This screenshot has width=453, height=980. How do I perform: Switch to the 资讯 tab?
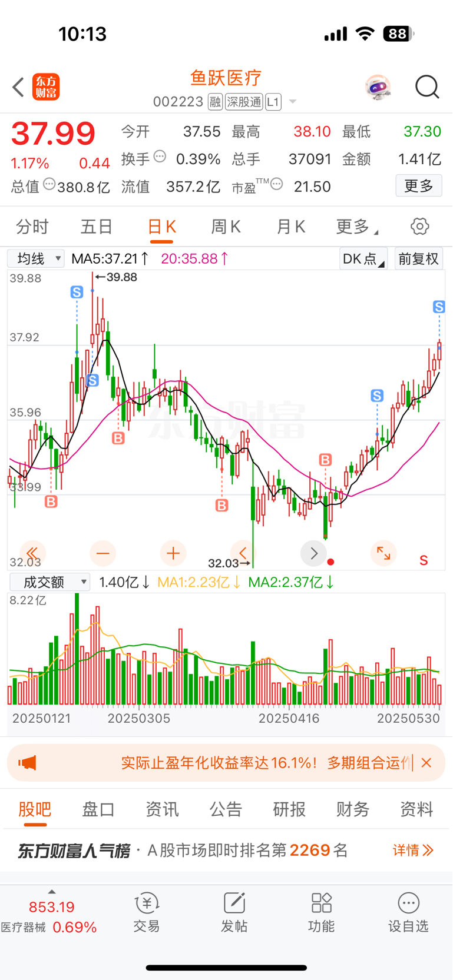point(162,809)
